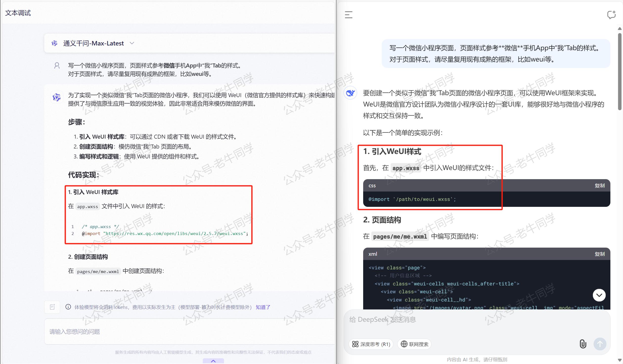Toggle 深度思考 (R1) mode

click(x=371, y=344)
